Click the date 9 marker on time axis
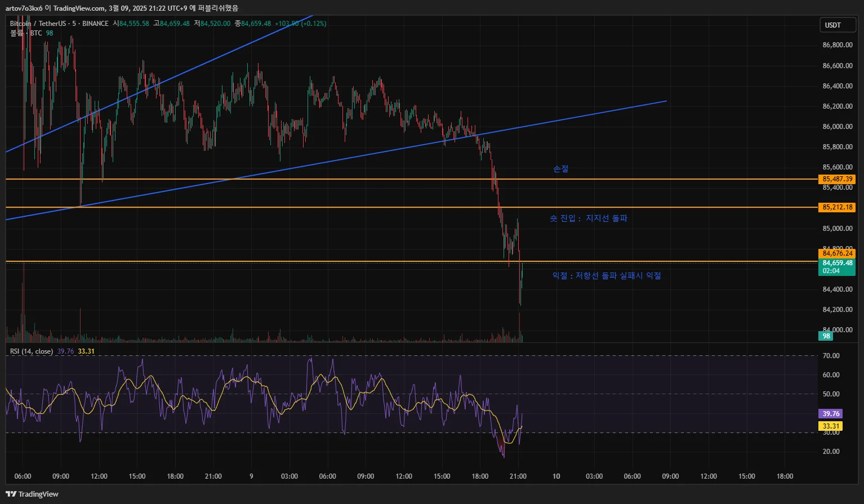Image resolution: width=864 pixels, height=504 pixels. (x=251, y=476)
